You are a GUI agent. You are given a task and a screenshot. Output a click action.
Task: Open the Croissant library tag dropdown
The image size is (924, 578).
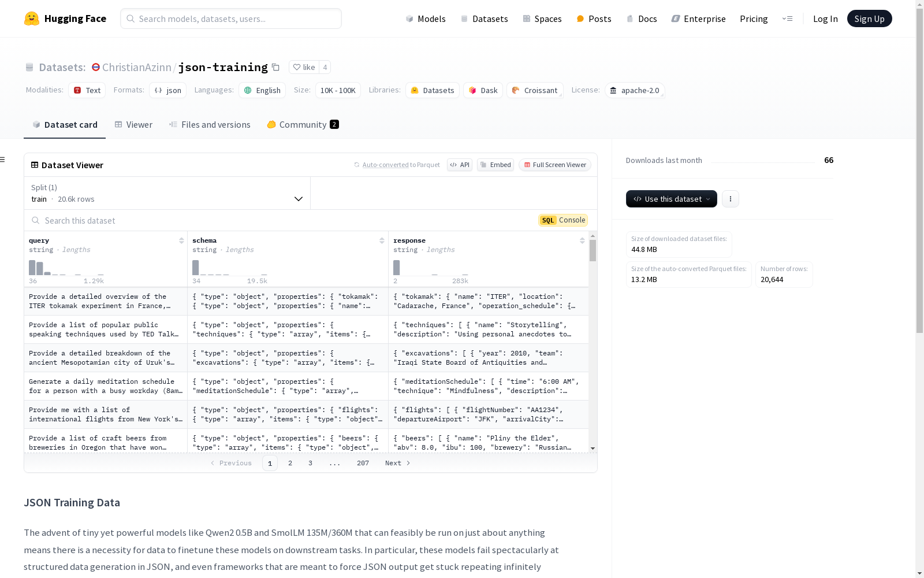[535, 90]
